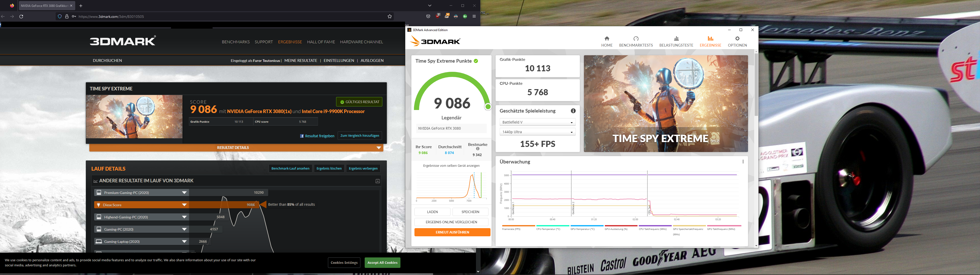Accept all cookies in the banner
The image size is (980, 275).
[382, 263]
